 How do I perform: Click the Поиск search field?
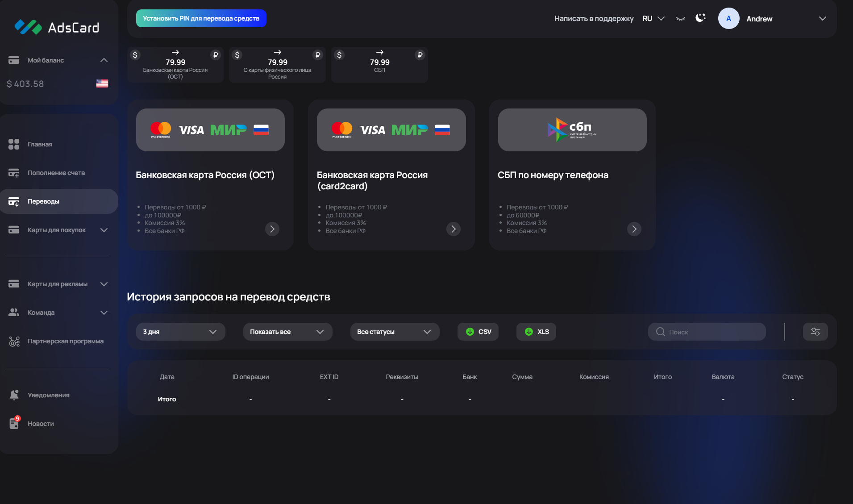click(x=707, y=332)
